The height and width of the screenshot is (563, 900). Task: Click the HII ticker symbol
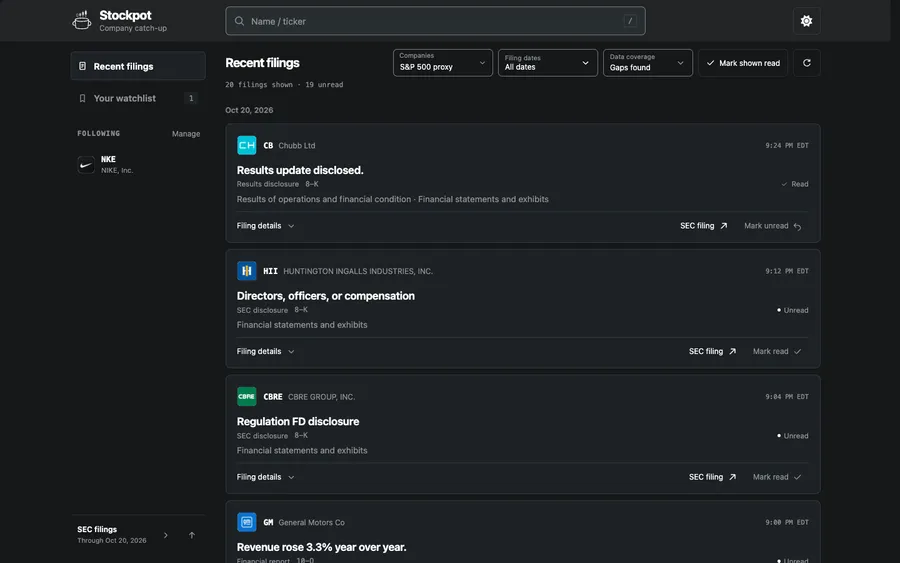[x=270, y=271]
